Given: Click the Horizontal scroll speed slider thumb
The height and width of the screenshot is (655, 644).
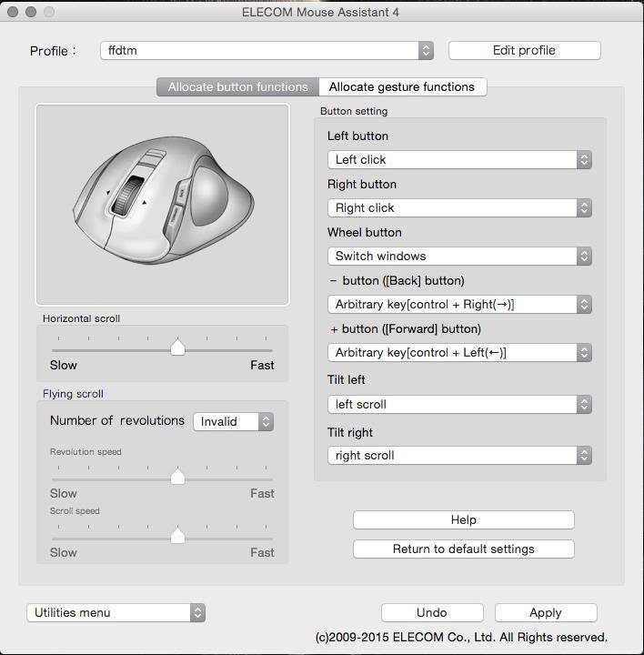Looking at the screenshot, I should coord(178,348).
